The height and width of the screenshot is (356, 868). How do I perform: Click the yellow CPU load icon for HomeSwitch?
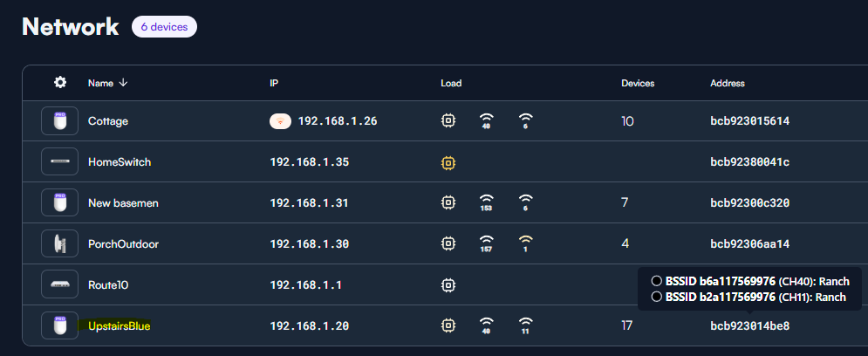448,162
